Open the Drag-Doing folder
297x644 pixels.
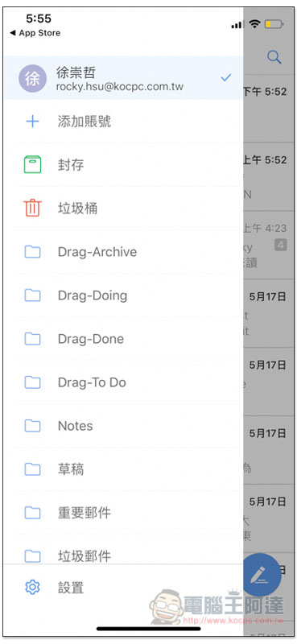coord(123,295)
